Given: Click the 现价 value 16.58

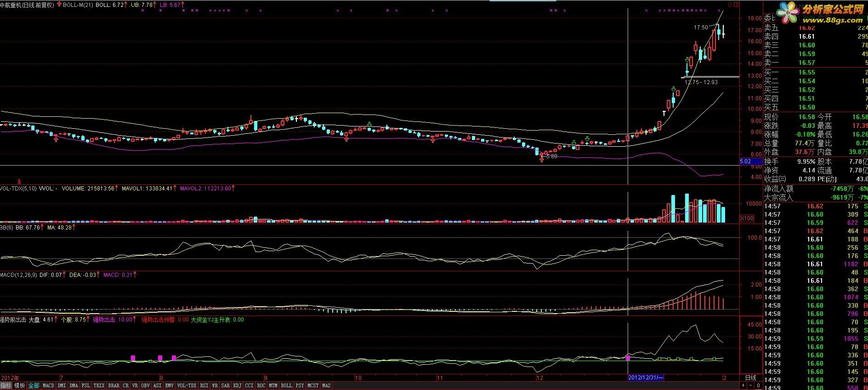Looking at the screenshot, I should click(x=806, y=117).
